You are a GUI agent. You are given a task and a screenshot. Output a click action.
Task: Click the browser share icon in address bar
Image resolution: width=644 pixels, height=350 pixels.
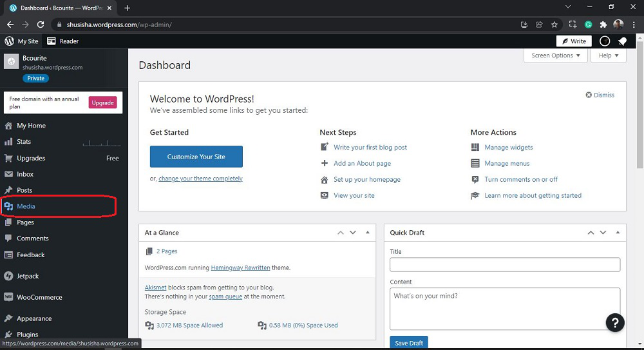(x=539, y=24)
